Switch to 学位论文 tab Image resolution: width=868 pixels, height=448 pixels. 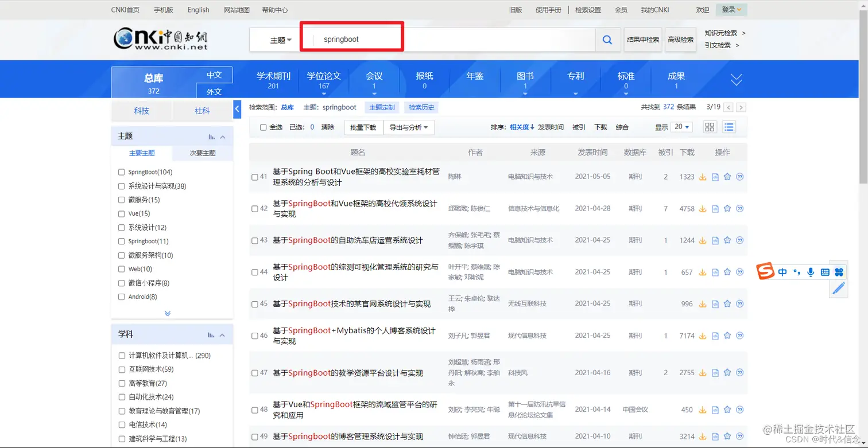324,80
